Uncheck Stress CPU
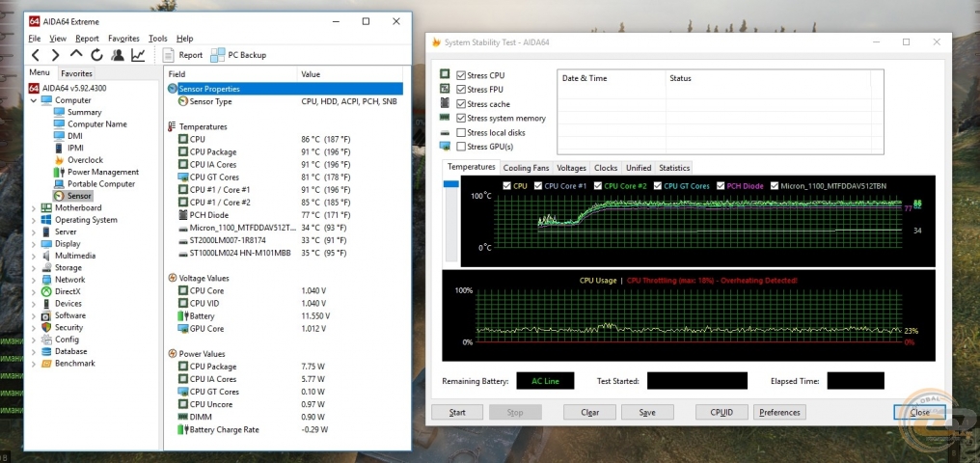Viewport: 980px width, 463px height. pos(461,75)
